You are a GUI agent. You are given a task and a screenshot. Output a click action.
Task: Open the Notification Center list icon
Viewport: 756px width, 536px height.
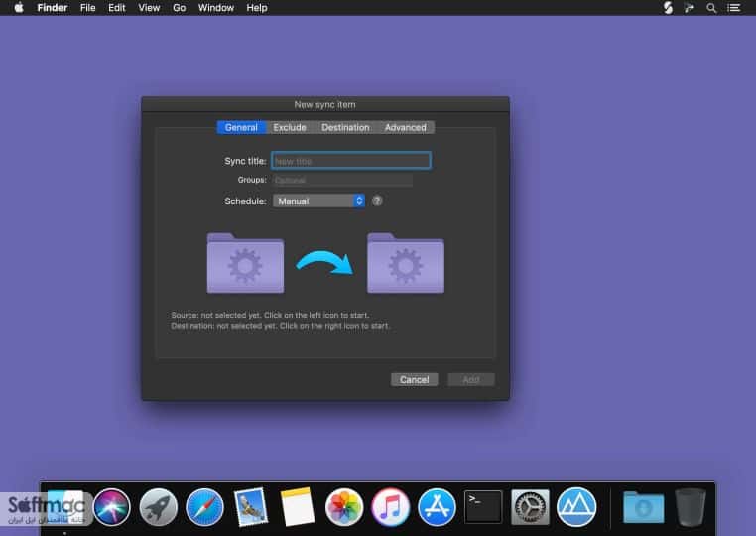pyautogui.click(x=734, y=8)
